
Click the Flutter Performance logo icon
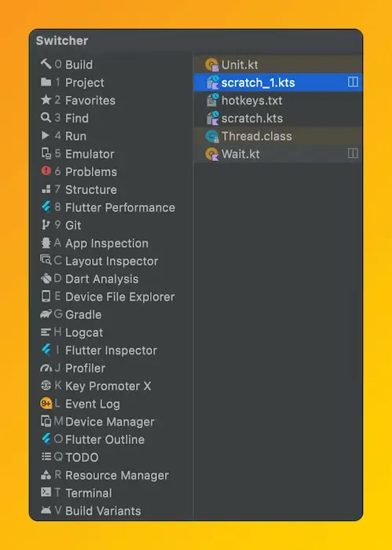[46, 207]
